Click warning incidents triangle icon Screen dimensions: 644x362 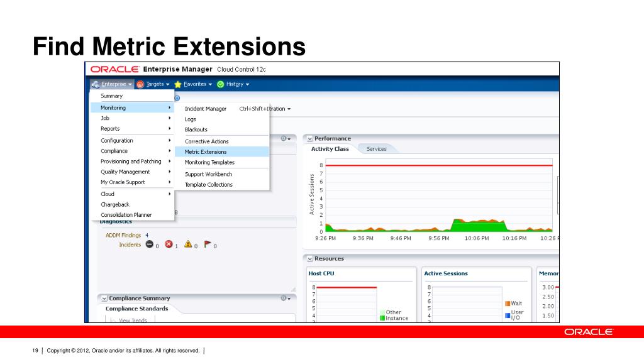[x=188, y=244]
